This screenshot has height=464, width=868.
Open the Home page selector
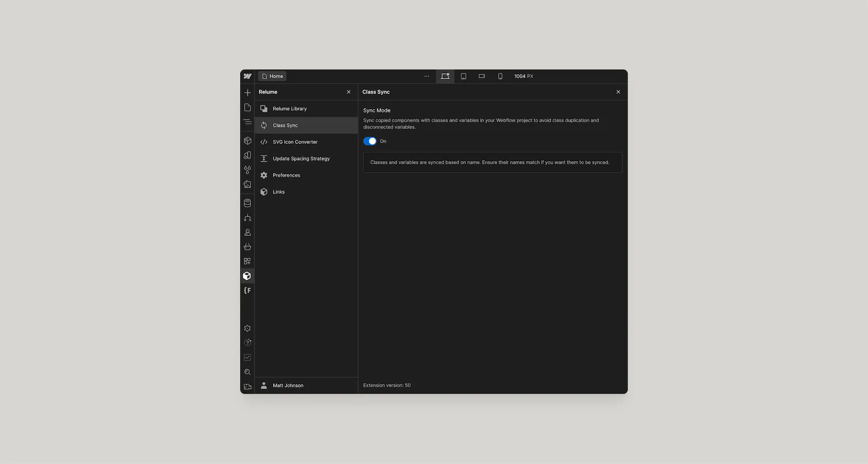point(272,77)
